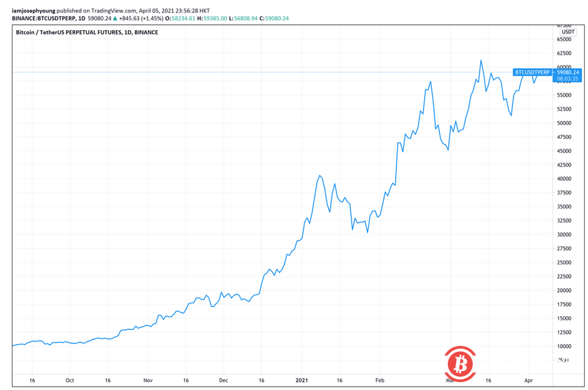Select the Oct label on the time axis
The height and width of the screenshot is (390, 588).
(70, 380)
